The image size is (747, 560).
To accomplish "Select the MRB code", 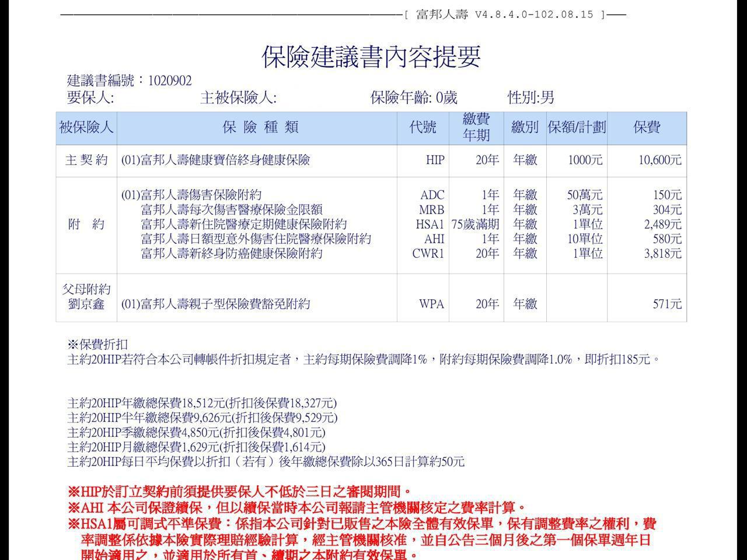I will coord(431,209).
